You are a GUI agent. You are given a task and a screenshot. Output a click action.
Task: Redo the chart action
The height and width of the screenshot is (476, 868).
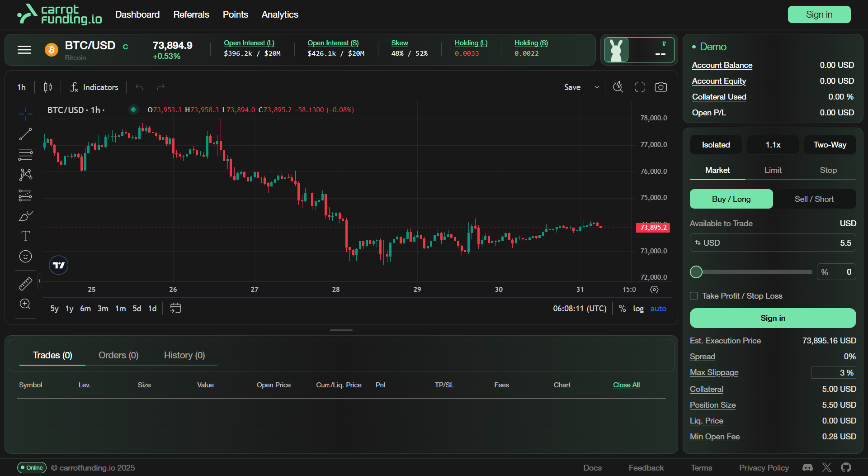[x=160, y=87]
